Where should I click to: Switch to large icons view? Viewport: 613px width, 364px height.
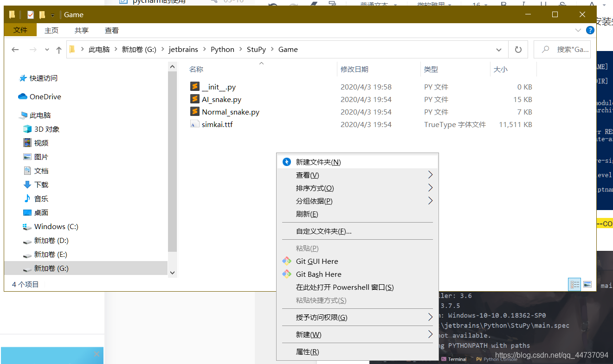[587, 284]
